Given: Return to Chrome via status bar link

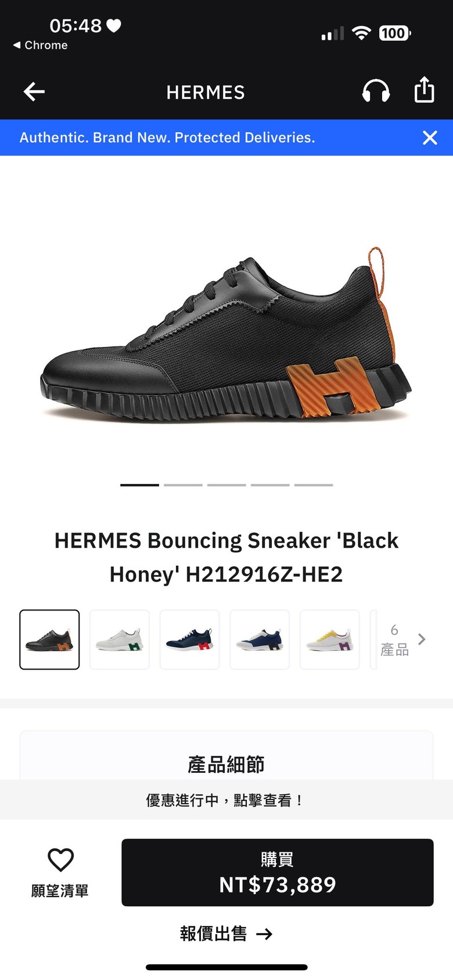Looking at the screenshot, I should coord(41,45).
